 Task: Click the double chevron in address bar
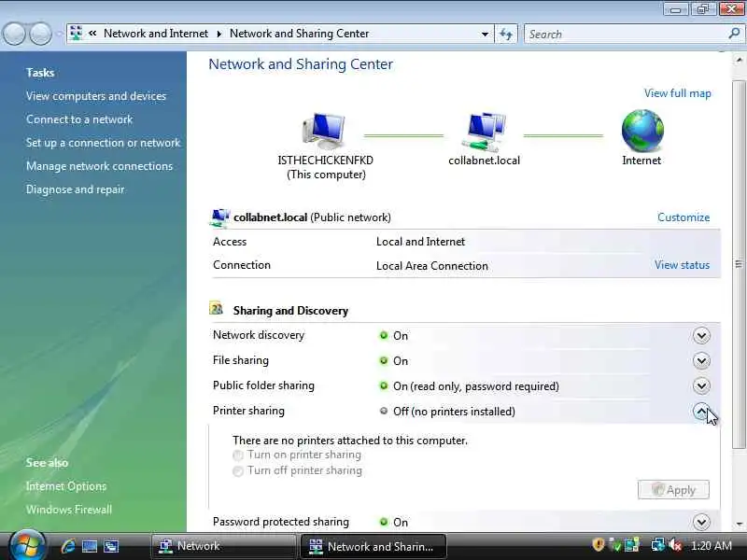click(x=92, y=34)
